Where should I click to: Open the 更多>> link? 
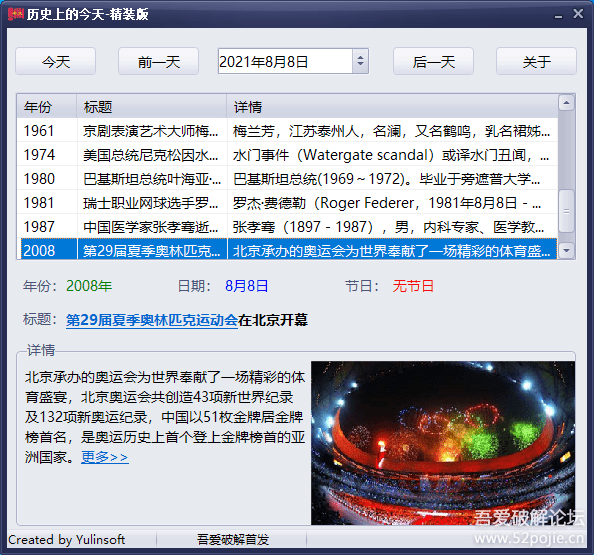point(105,457)
